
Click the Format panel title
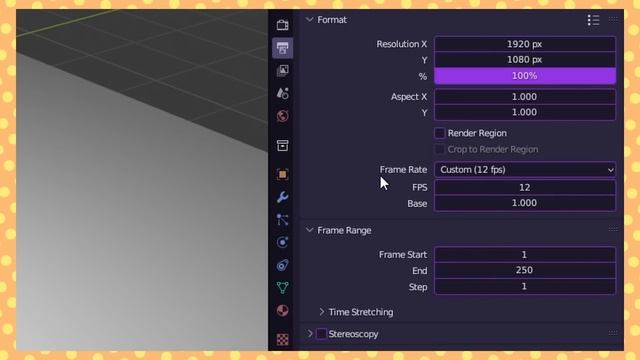pyautogui.click(x=332, y=20)
